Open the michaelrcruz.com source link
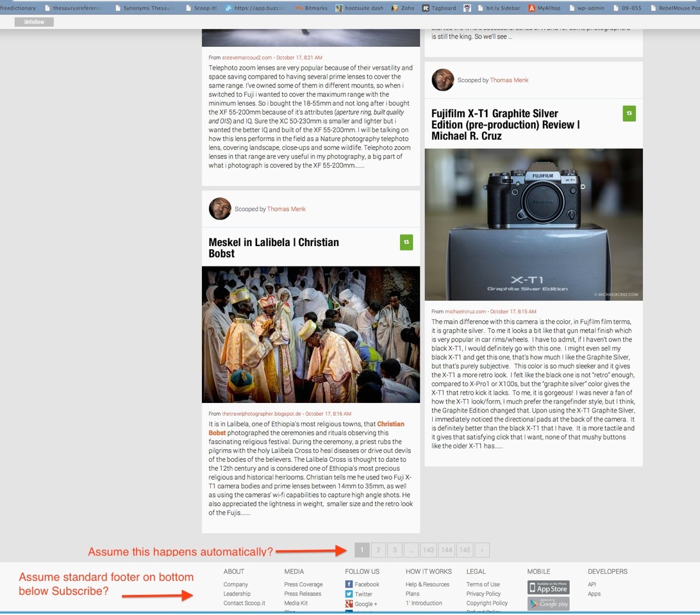The image size is (700, 615). pyautogui.click(x=465, y=311)
